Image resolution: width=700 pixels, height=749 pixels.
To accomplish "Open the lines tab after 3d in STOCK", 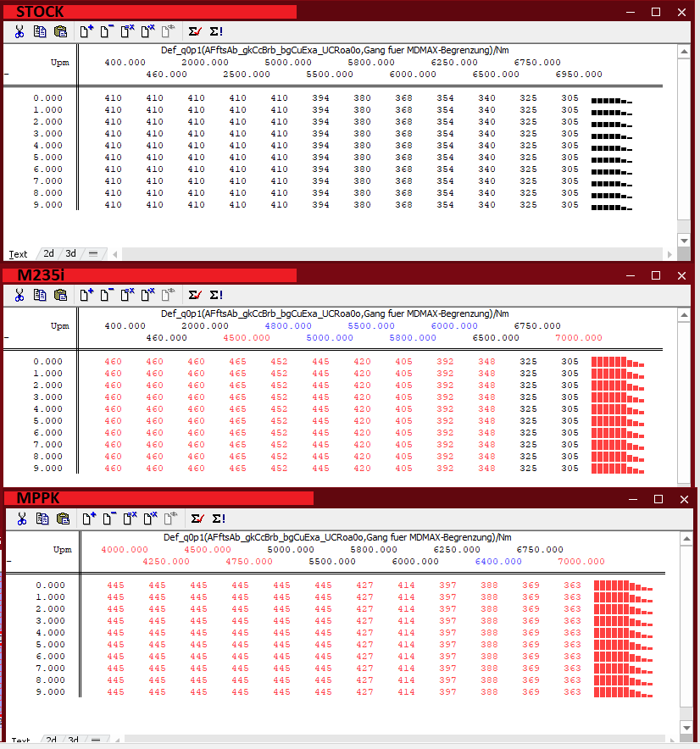I will pos(93,254).
